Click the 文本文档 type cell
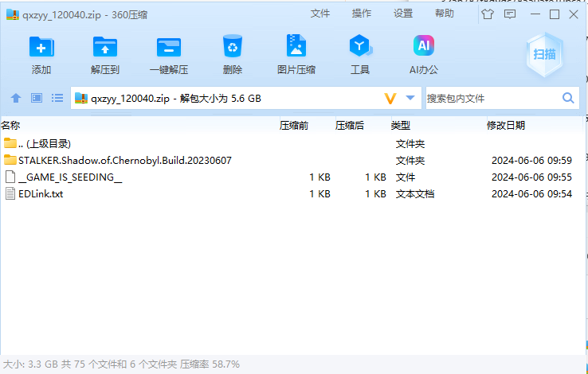 [415, 194]
